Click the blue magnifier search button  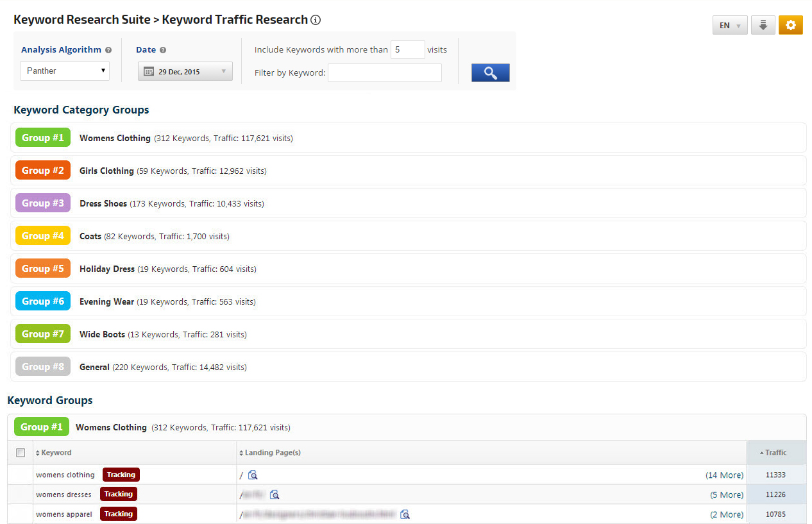pos(490,72)
